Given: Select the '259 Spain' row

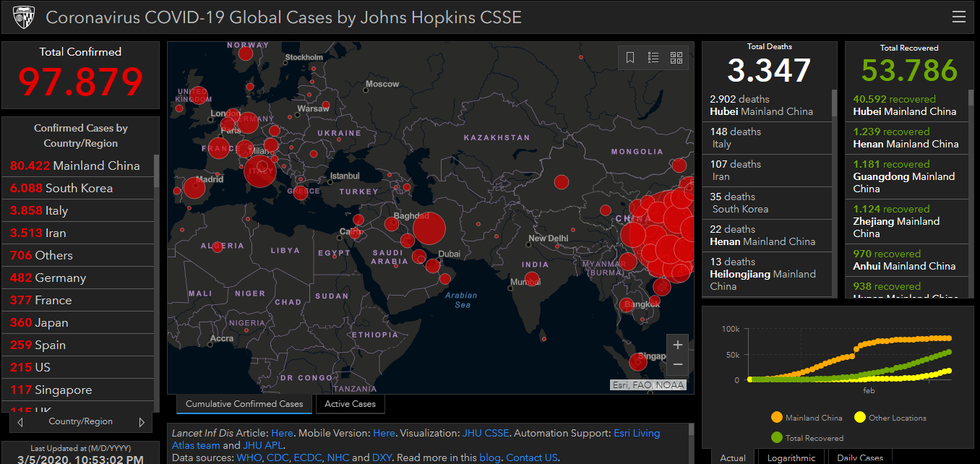Looking at the screenshot, I should [x=78, y=345].
